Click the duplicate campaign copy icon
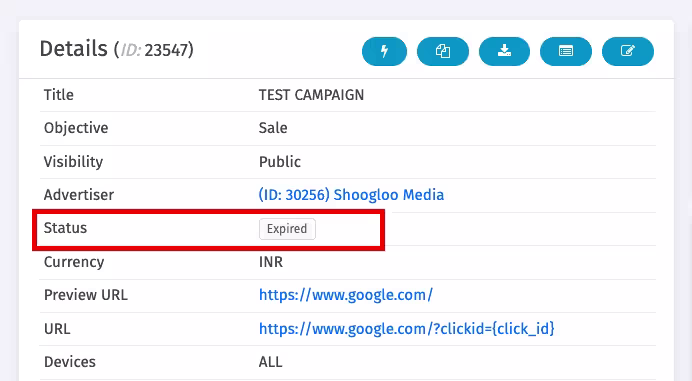 (443, 51)
